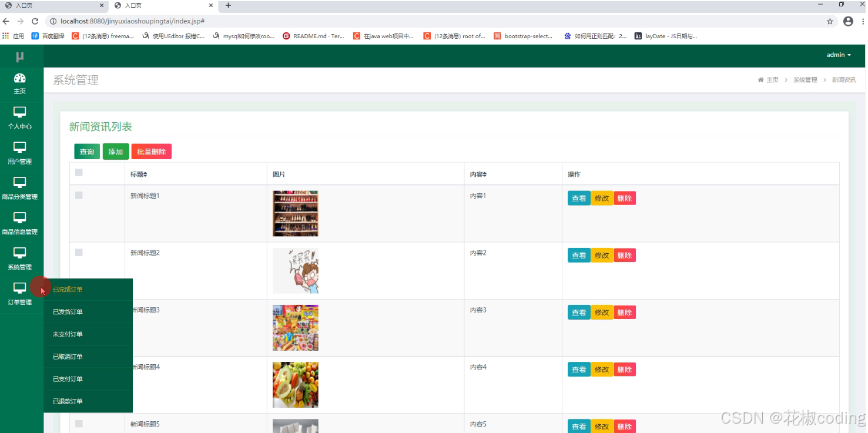Open the bootstrap-select bookmark
Image resolution: width=868 pixels, height=433 pixels.
[x=523, y=36]
